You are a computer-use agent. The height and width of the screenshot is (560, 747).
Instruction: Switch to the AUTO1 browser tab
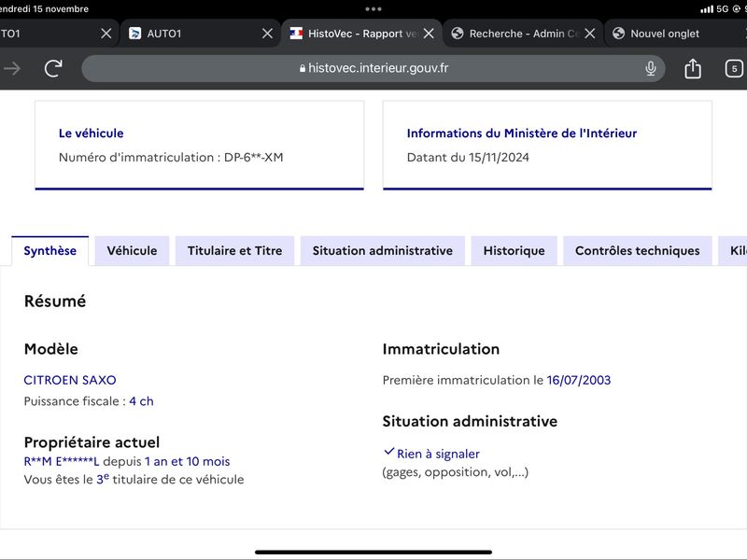click(200, 34)
